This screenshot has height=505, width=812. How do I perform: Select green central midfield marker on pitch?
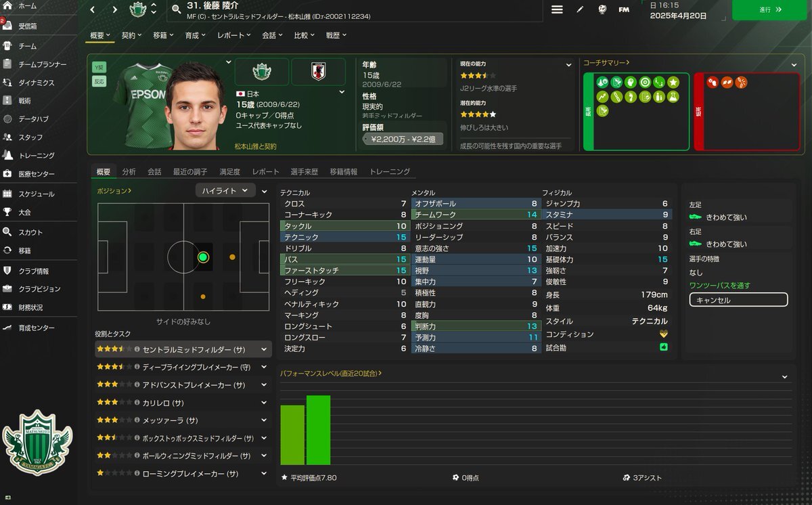tap(202, 257)
